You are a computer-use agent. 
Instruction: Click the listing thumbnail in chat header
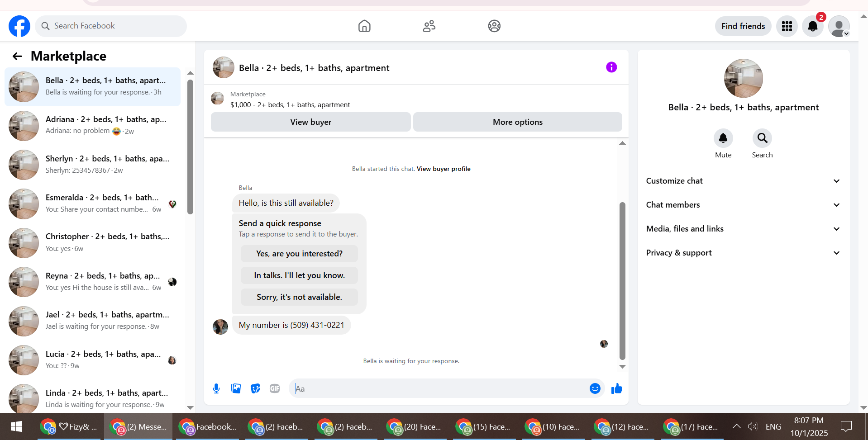coord(224,67)
